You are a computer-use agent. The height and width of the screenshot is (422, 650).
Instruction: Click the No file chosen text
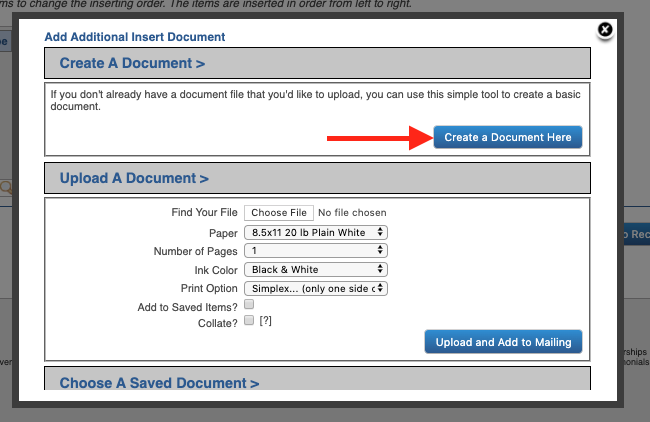352,213
